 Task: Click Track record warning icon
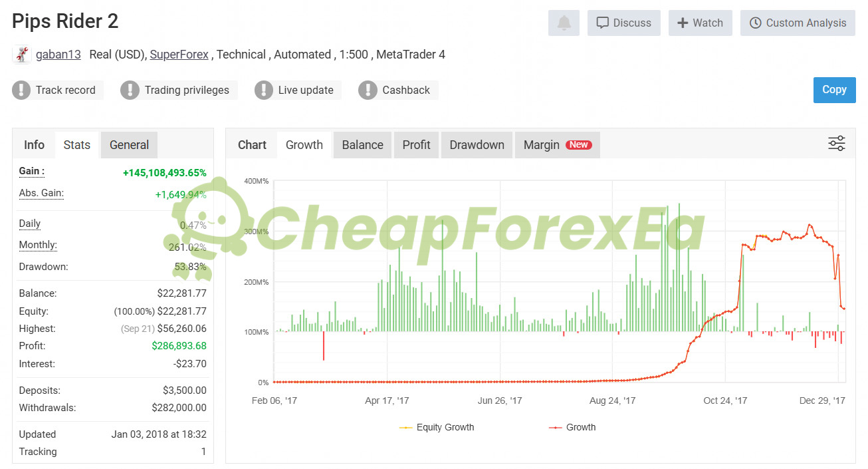tap(21, 90)
